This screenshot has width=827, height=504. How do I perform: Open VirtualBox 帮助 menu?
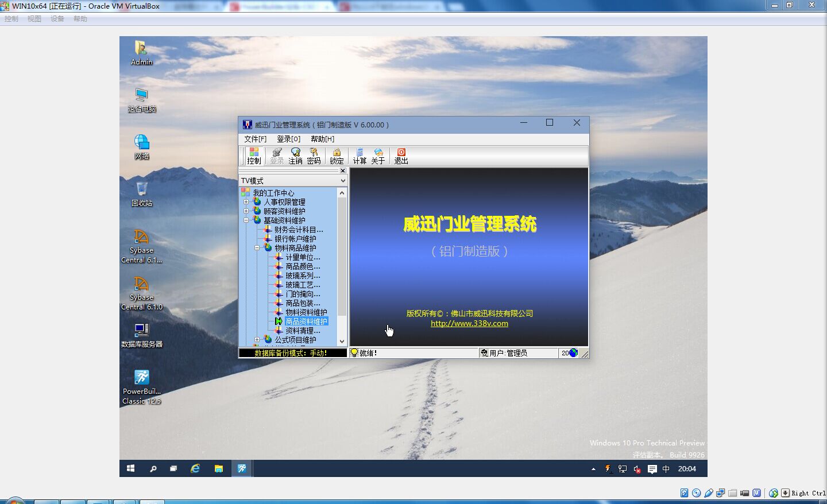click(80, 19)
